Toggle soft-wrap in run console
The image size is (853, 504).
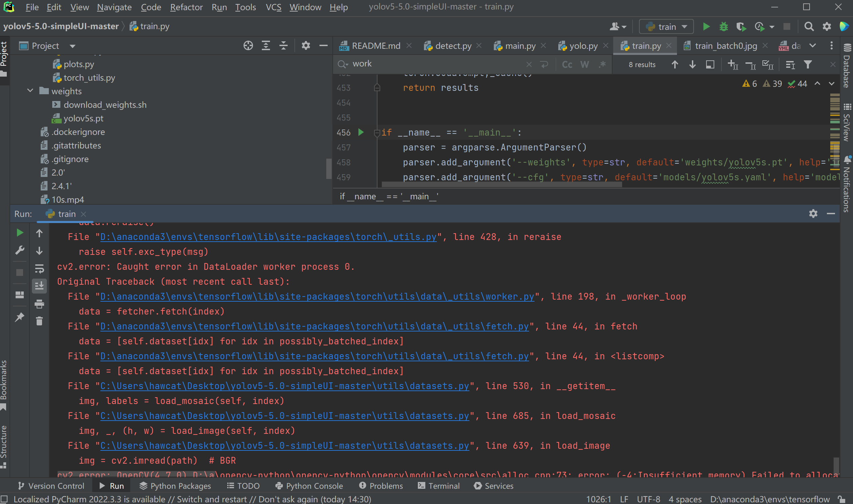(x=39, y=269)
